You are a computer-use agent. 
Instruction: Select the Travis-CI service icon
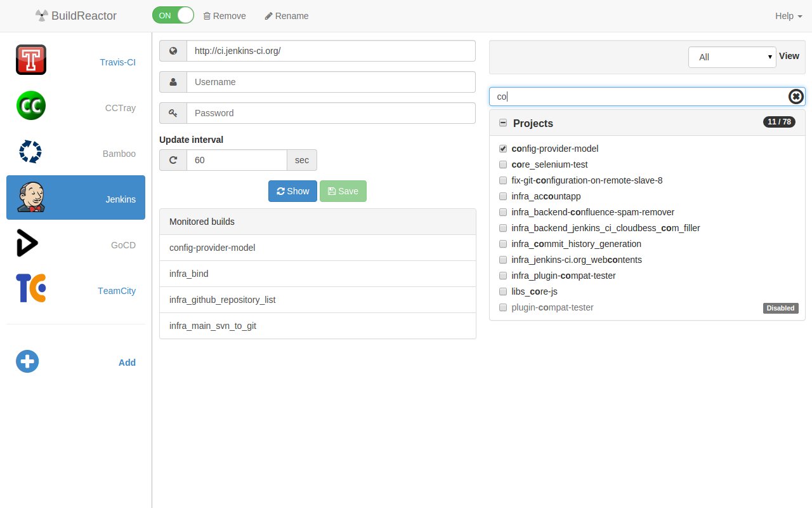click(x=30, y=60)
